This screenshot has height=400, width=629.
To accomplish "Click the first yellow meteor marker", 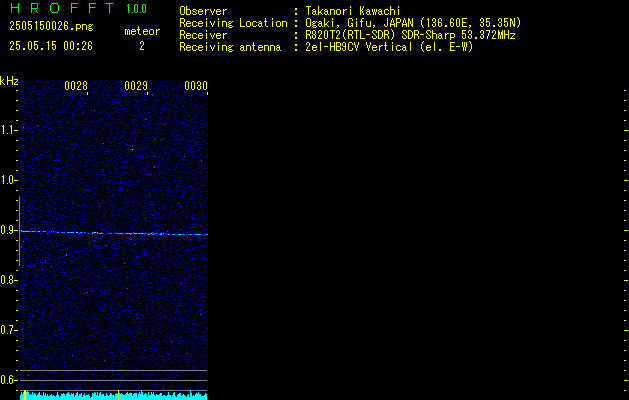I will tap(25, 395).
